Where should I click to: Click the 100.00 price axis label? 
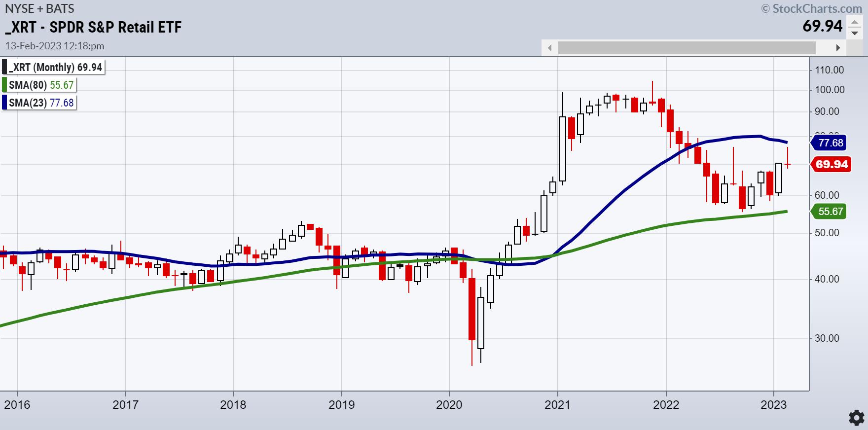click(x=831, y=90)
